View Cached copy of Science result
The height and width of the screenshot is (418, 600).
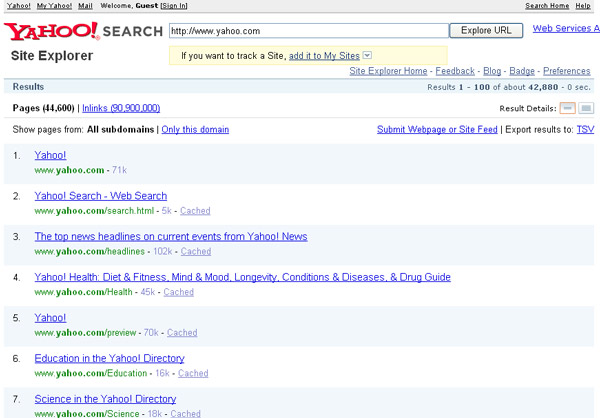[186, 413]
